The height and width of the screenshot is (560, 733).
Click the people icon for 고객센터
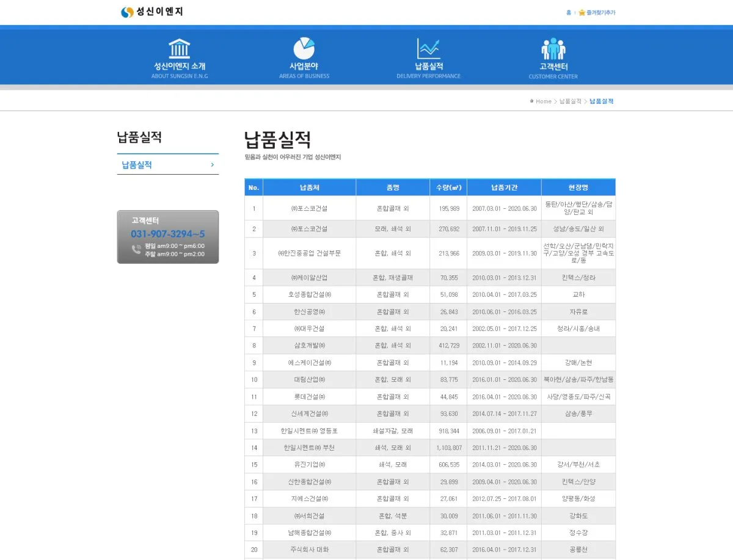tap(553, 49)
